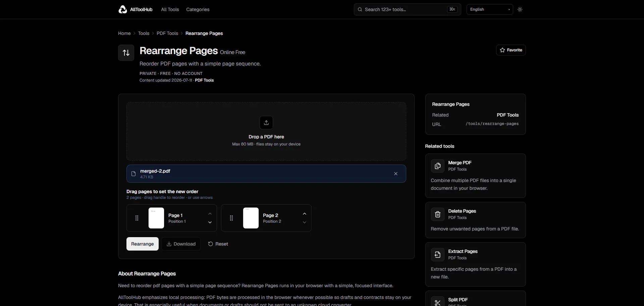
Task: Open All Tools in the navbar
Action: click(170, 9)
